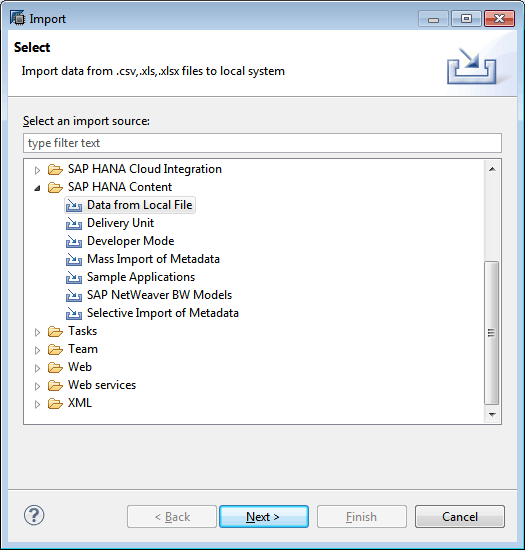Expand the SAP HANA Cloud Integration folder
Screen dimensions: 525x550
[37, 170]
